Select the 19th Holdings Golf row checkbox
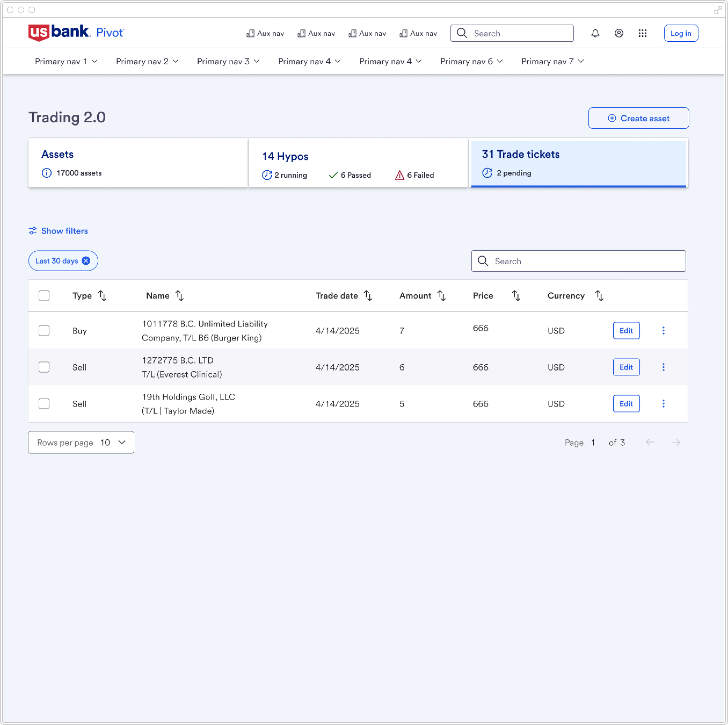728x725 pixels. (x=44, y=404)
